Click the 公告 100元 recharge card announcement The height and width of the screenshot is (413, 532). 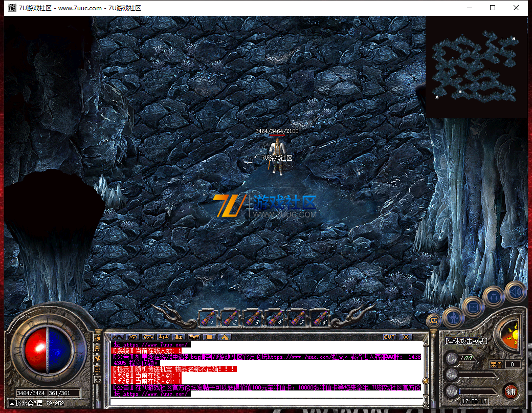pyautogui.click(x=267, y=387)
